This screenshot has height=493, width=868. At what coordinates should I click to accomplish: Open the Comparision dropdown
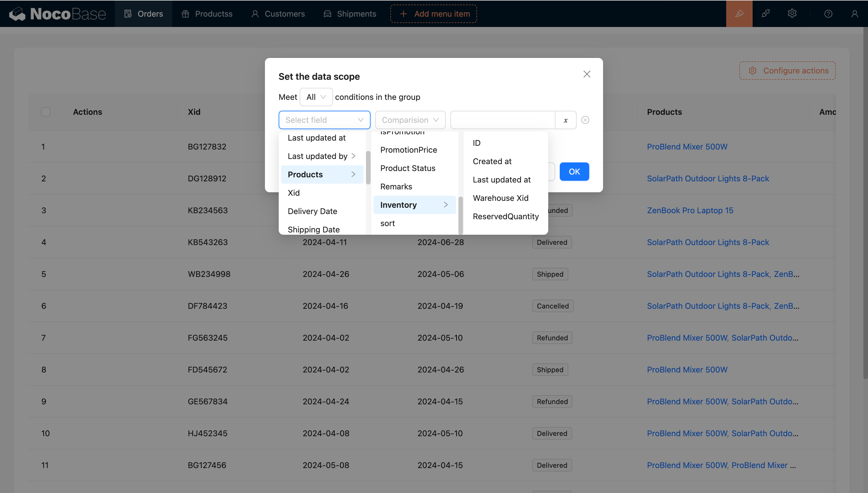tap(410, 120)
